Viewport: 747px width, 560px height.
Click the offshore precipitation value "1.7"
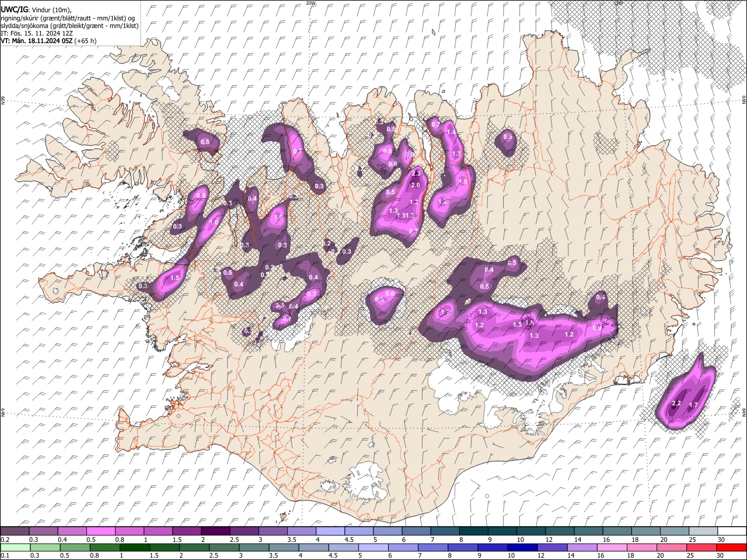693,405
